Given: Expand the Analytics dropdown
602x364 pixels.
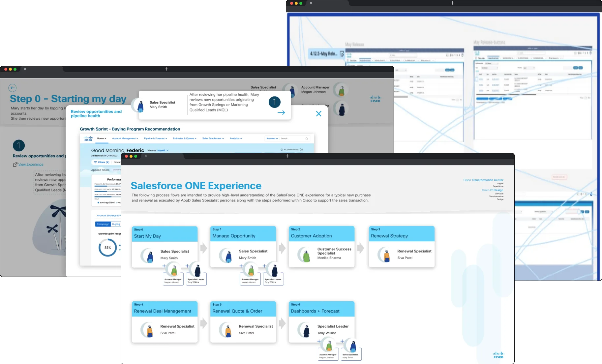Looking at the screenshot, I should point(236,138).
